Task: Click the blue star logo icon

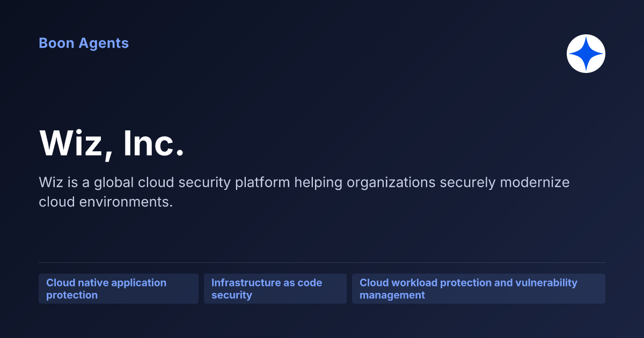Action: click(586, 54)
